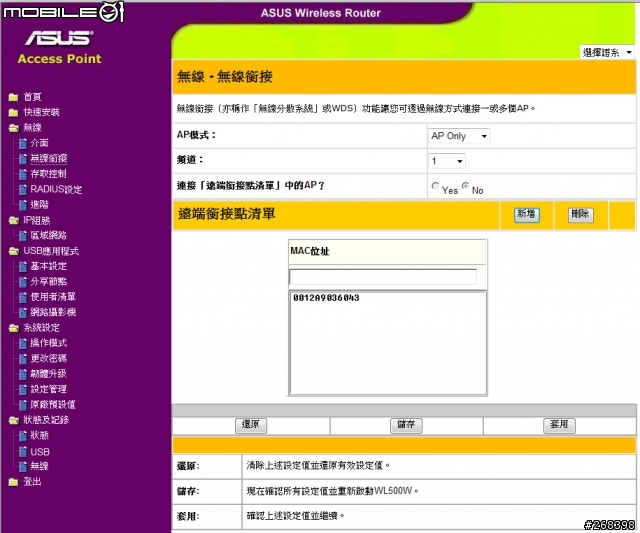Screen dimensions: 640x533
Task: Open 使用者清單 tree link
Action: click(x=53, y=297)
